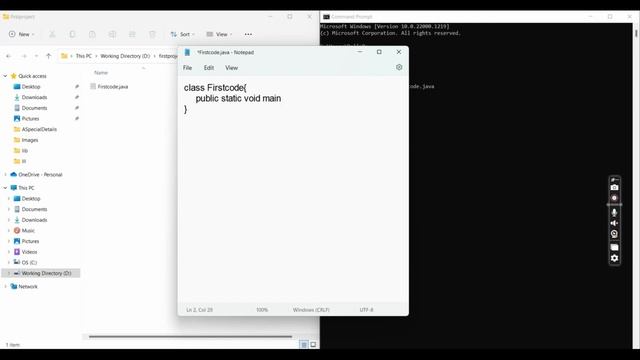This screenshot has width=640, height=360.
Task: Go up one folder level in File Explorer
Action: pos(49,56)
